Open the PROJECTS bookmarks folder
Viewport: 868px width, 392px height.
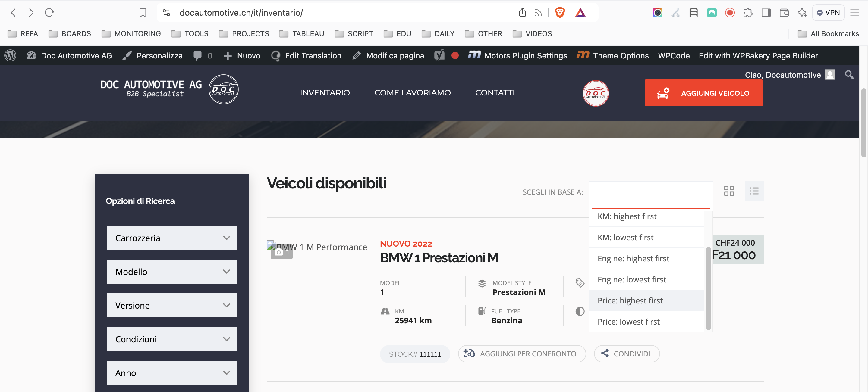point(244,34)
